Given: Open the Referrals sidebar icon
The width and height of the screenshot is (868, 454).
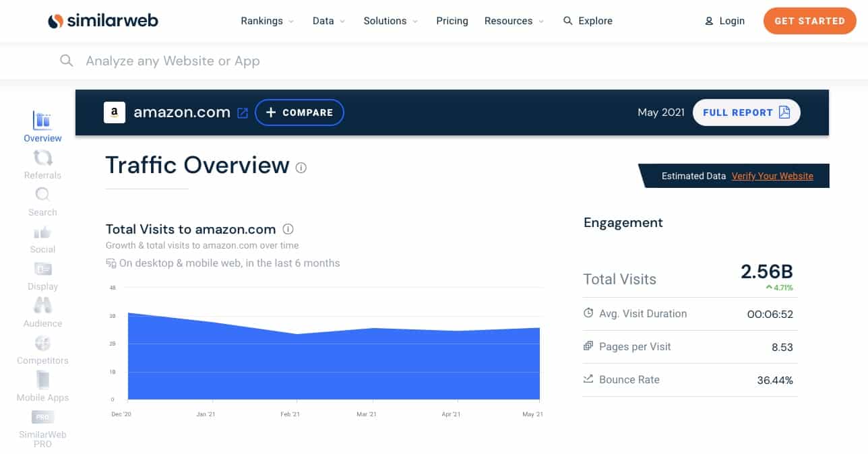Looking at the screenshot, I should pyautogui.click(x=42, y=158).
